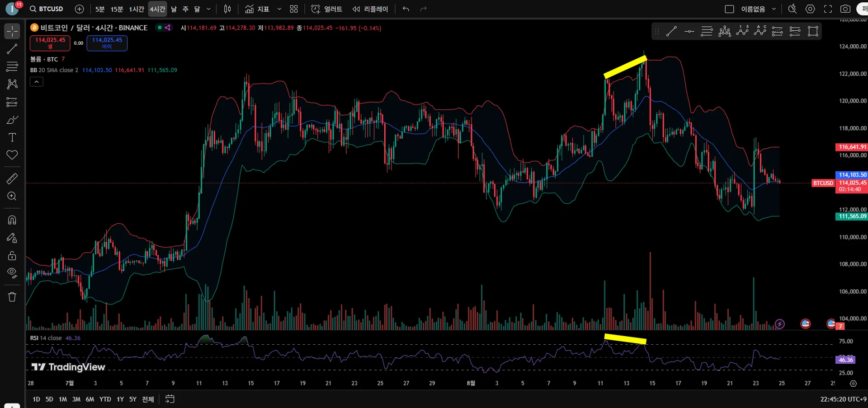Toggle stay in drawing mode
The image size is (868, 408).
click(x=12, y=238)
